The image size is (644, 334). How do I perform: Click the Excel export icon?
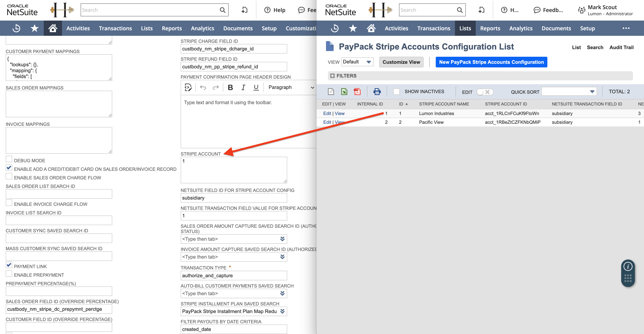(344, 92)
